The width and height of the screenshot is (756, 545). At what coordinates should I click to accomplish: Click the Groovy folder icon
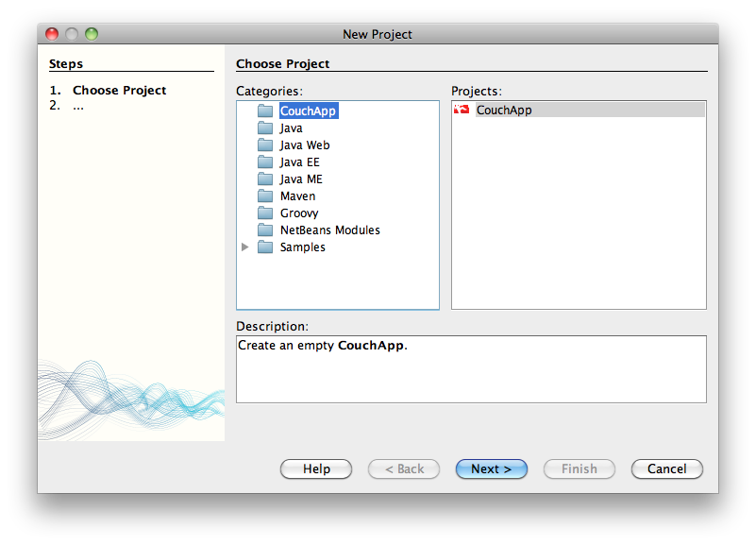[x=264, y=213]
